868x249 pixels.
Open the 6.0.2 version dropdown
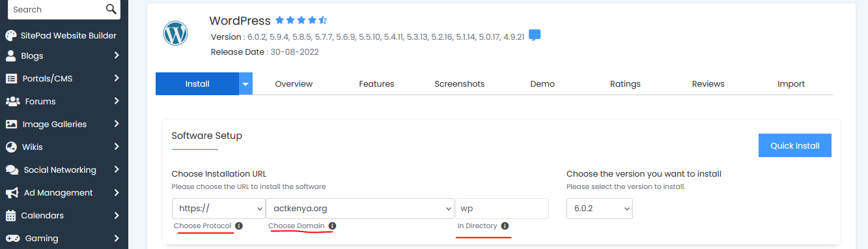(x=600, y=209)
